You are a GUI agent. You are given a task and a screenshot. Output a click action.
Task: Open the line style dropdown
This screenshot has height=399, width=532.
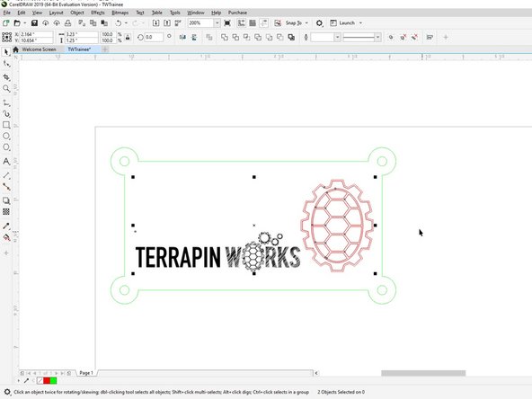click(377, 38)
